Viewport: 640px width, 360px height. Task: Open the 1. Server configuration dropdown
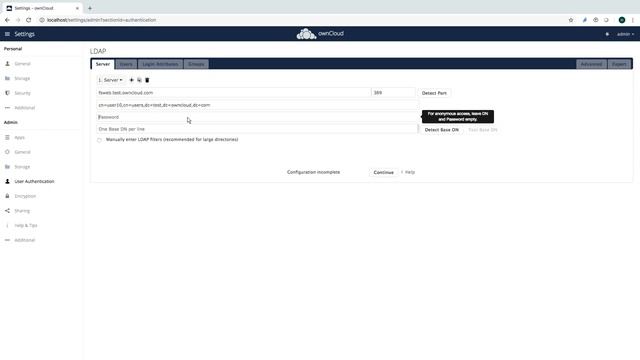[x=110, y=80]
